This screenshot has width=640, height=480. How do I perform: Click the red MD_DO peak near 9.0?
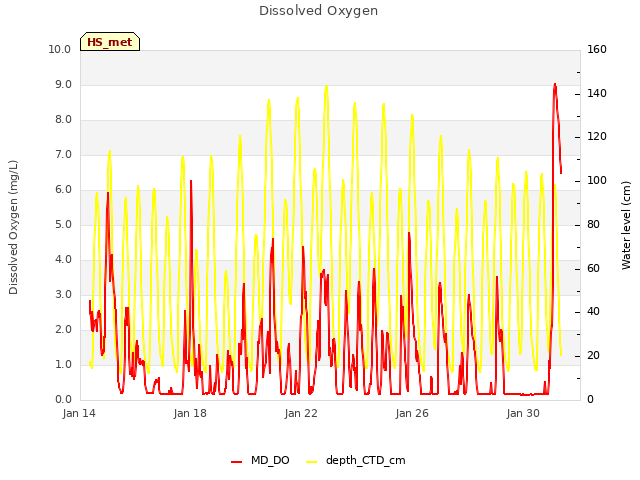pyautogui.click(x=555, y=85)
